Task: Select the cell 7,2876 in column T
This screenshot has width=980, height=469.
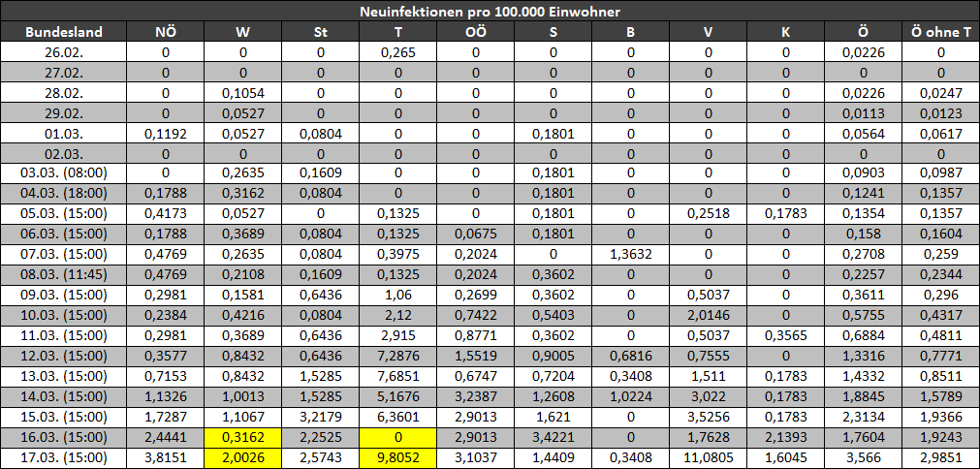Action: (x=398, y=357)
